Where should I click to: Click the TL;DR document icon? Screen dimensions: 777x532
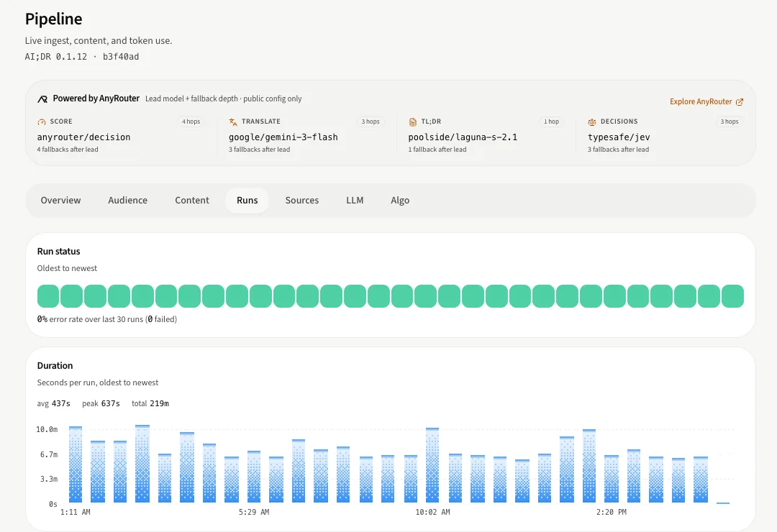413,121
